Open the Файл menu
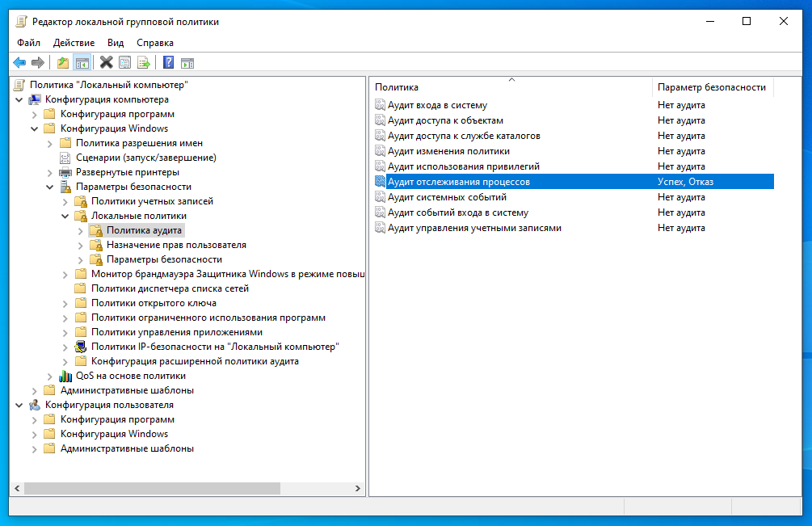Viewport: 812px width, 526px height. 28,42
